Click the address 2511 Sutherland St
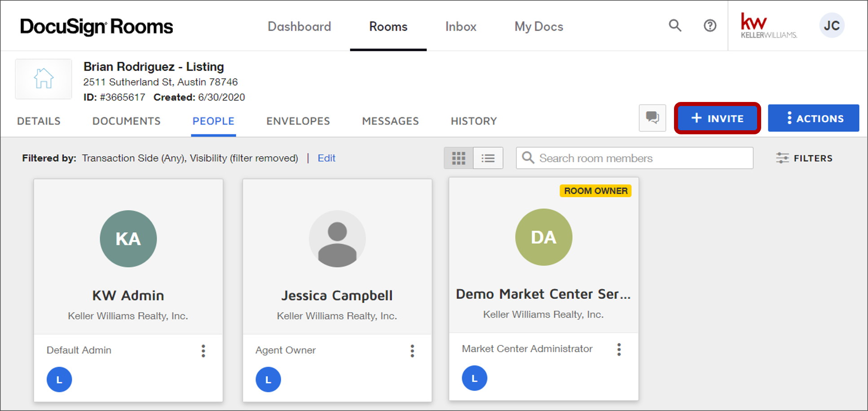This screenshot has width=868, height=411. pyautogui.click(x=160, y=82)
